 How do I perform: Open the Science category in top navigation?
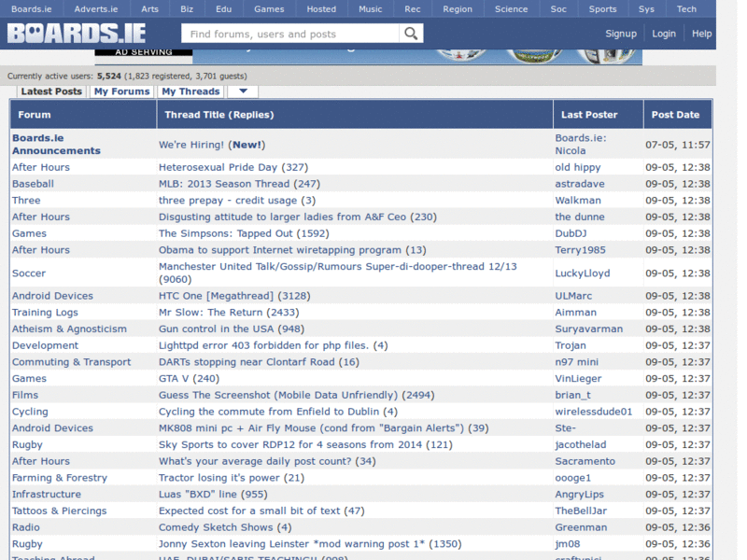pyautogui.click(x=511, y=9)
